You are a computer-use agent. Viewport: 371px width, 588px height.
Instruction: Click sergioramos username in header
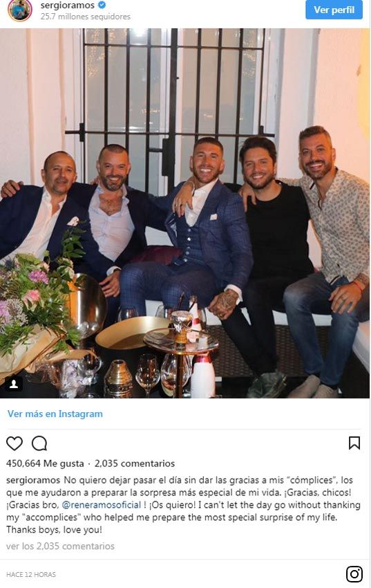coord(68,6)
